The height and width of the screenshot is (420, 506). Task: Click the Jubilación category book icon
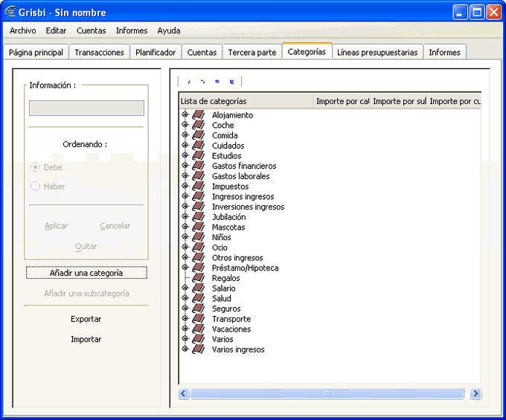pos(199,217)
